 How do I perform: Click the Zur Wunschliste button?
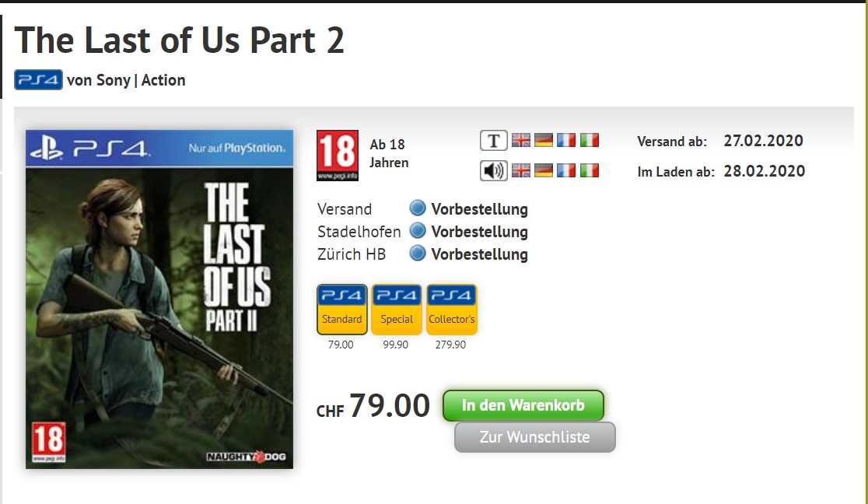(x=535, y=437)
